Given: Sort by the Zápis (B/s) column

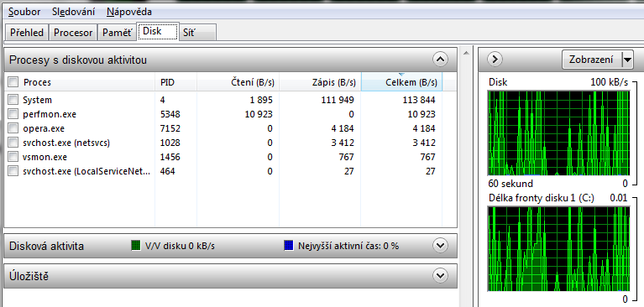Looking at the screenshot, I should point(320,82).
